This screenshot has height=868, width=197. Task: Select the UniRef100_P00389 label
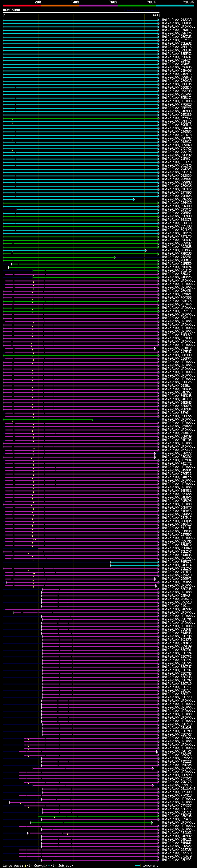click(177, 355)
